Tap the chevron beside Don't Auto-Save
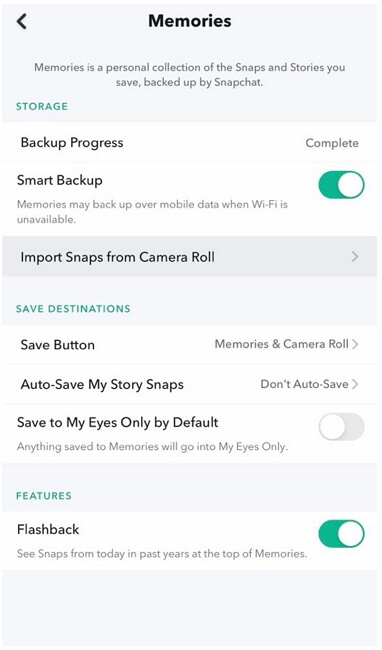Image resolution: width=382 pixels, height=650 pixels. click(x=355, y=384)
